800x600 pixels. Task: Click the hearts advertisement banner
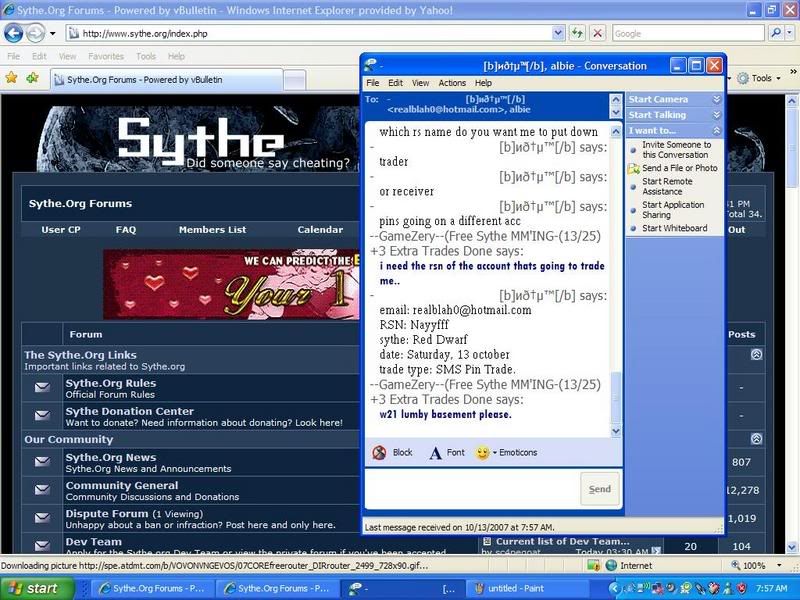coord(231,284)
